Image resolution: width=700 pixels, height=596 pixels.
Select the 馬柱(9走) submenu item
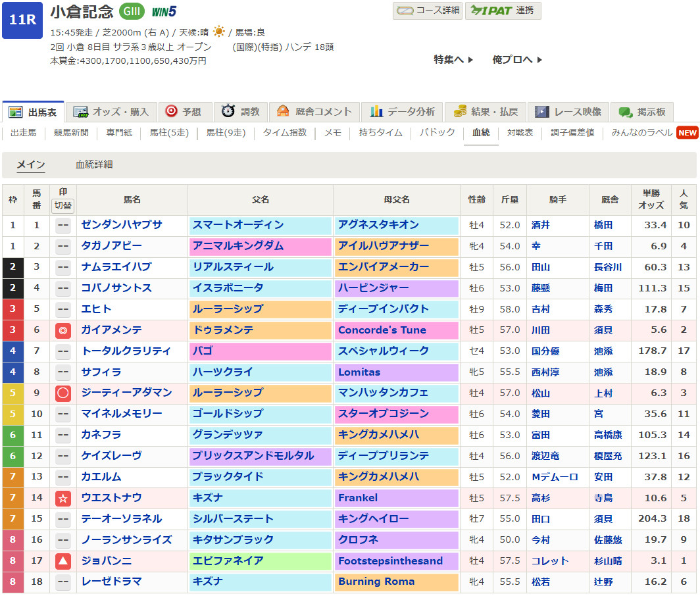click(226, 133)
